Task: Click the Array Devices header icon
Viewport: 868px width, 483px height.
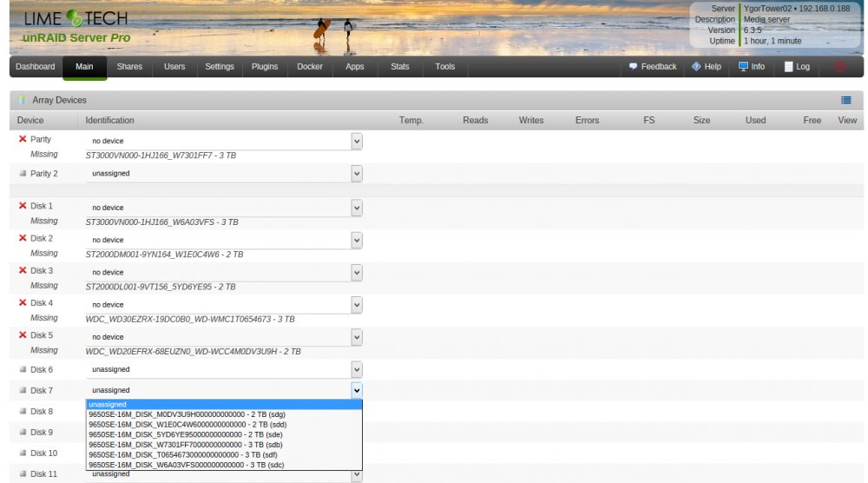Action: [x=23, y=100]
